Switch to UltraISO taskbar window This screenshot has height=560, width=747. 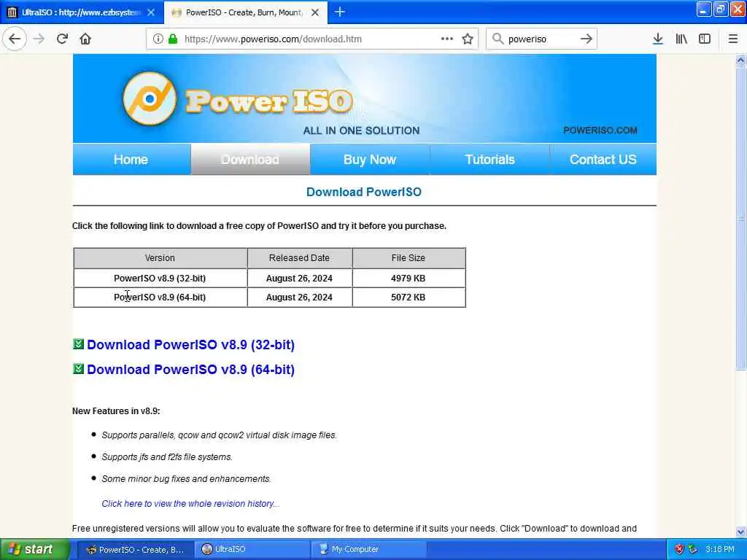tap(252, 549)
